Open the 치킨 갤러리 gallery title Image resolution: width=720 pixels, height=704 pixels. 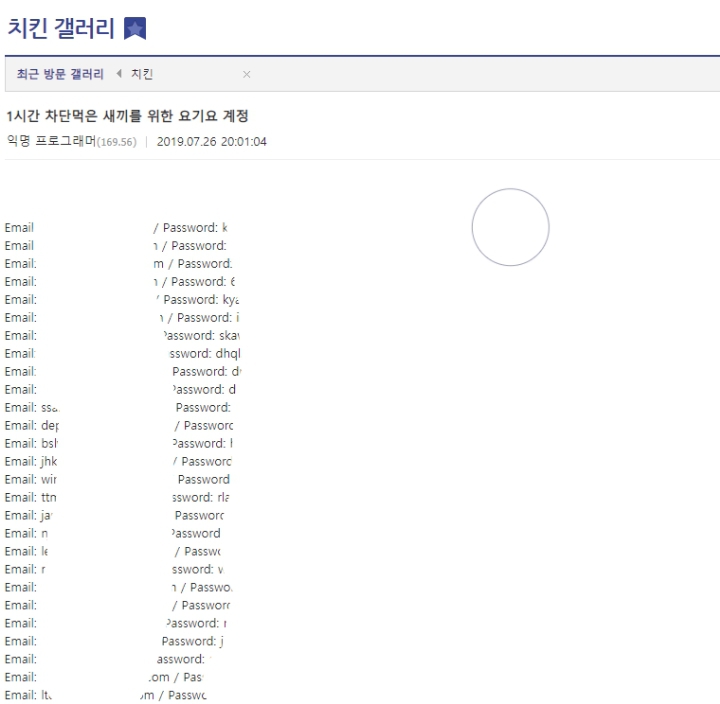tap(61, 28)
